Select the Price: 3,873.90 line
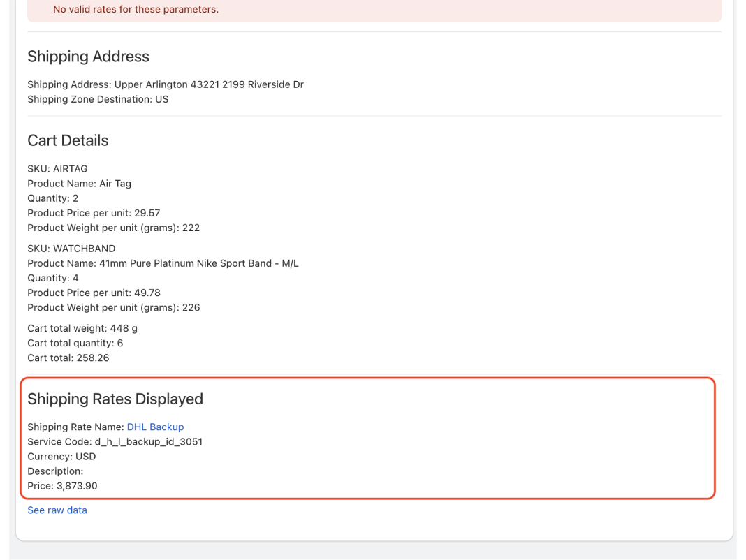Viewport: 746px width, 560px height. [62, 486]
